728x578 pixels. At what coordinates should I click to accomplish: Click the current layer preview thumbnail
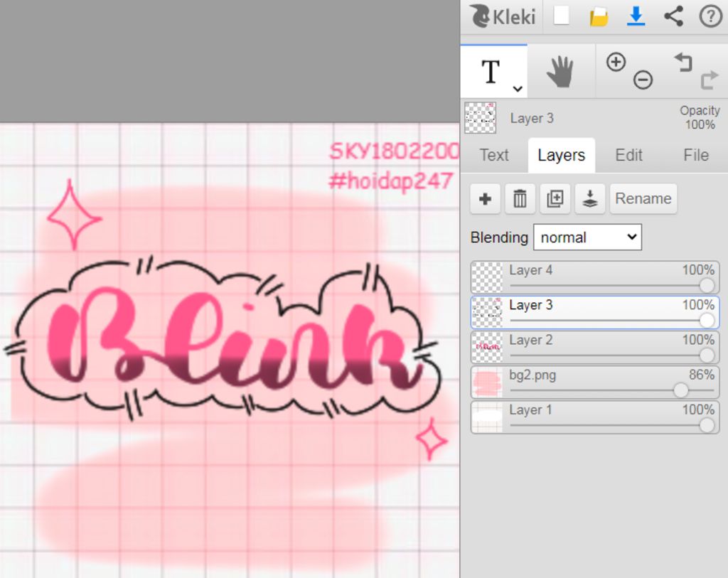click(x=480, y=118)
